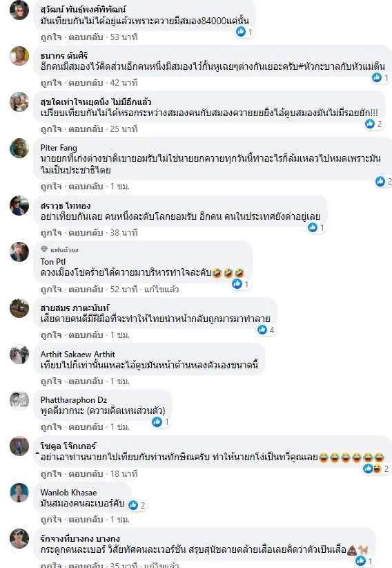Click top fan badge above Ton Ptl
The height and width of the screenshot is (568, 392).
(59, 249)
